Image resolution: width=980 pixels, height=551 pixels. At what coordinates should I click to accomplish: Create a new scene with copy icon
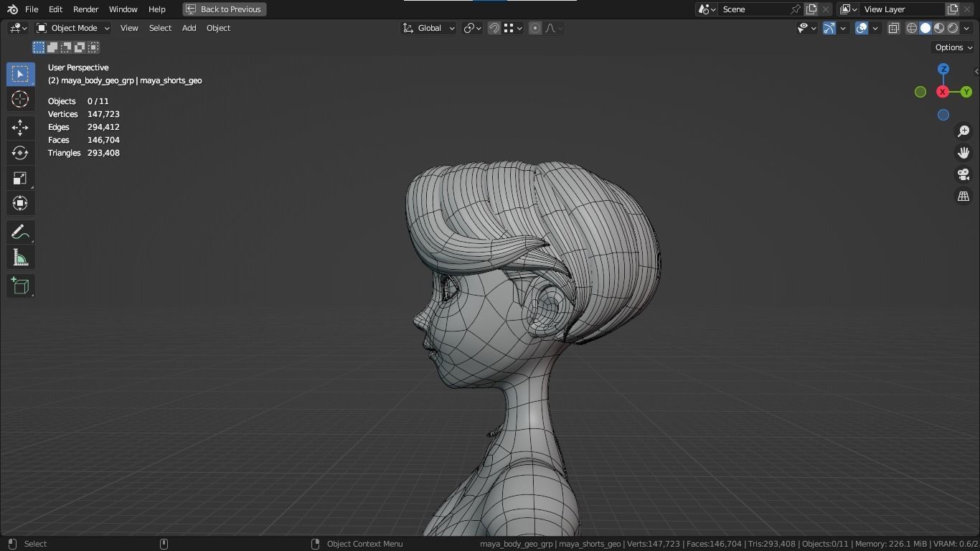pos(811,9)
